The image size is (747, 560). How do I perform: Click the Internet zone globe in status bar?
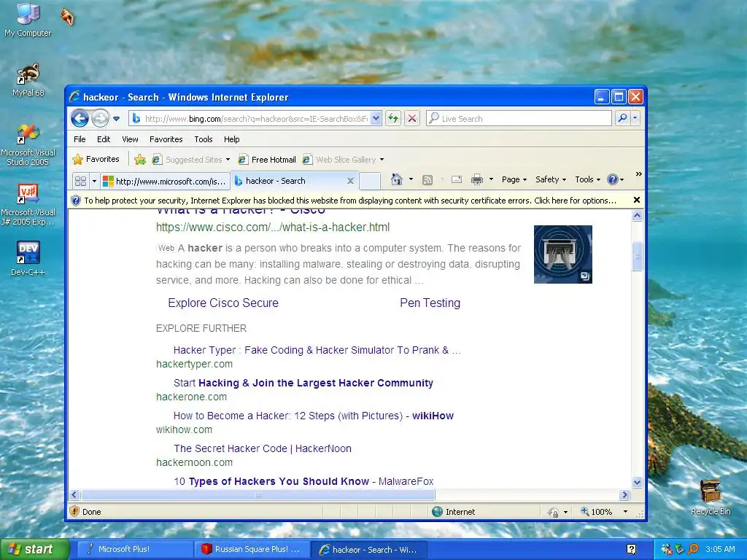[x=437, y=511]
